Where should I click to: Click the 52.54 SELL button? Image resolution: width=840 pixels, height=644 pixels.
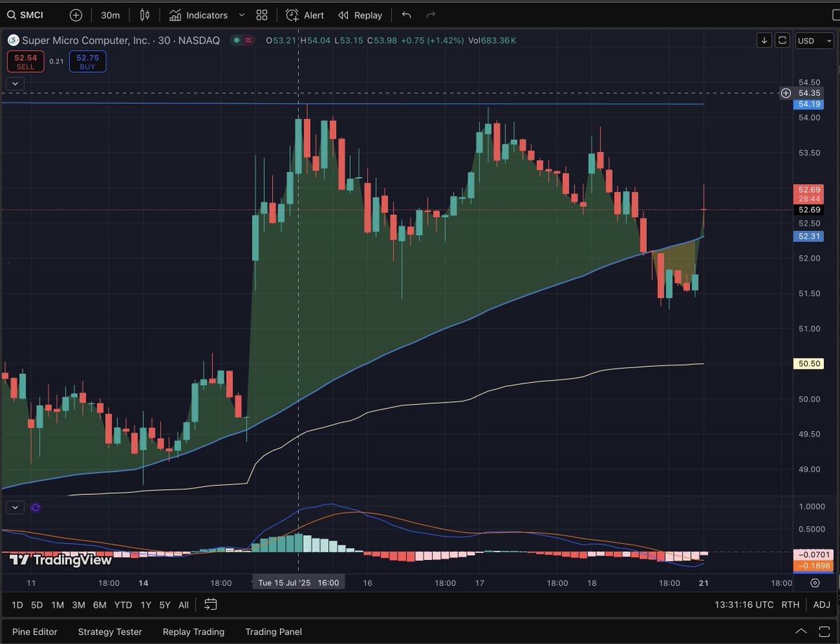(26, 62)
